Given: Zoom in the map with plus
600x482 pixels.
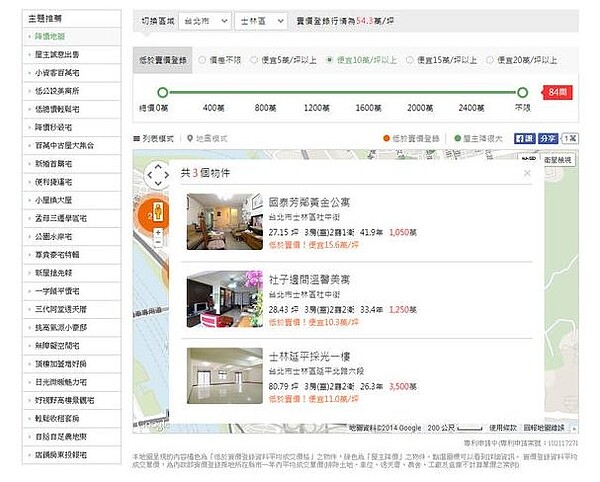Looking at the screenshot, I should point(158,232).
